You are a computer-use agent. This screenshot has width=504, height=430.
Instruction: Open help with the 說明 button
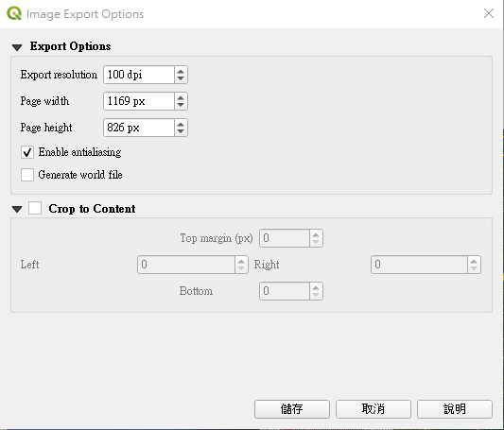455,409
